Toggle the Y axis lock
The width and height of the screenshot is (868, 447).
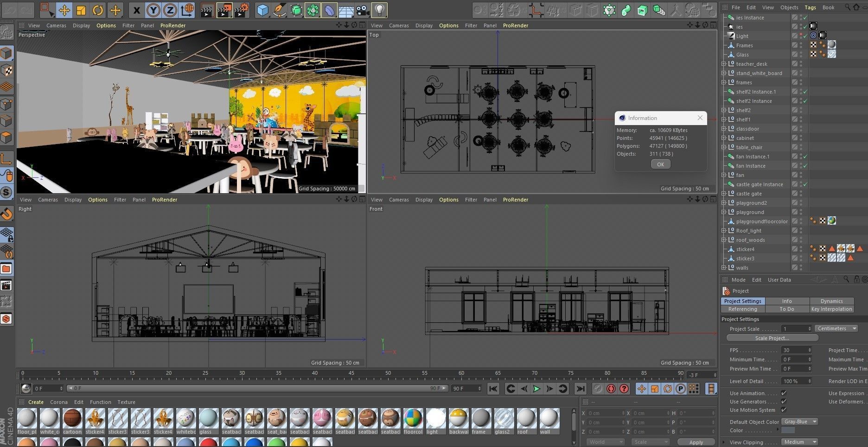(x=153, y=10)
